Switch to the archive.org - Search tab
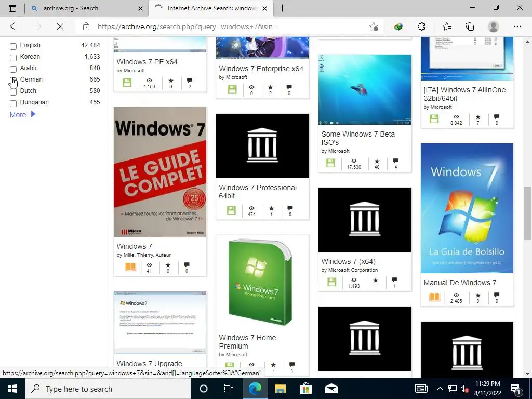Screen dimensions: 532x399 click(x=87, y=8)
